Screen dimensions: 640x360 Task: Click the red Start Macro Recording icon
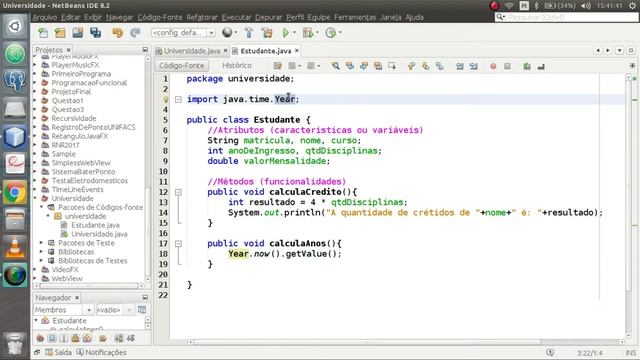click(x=493, y=66)
